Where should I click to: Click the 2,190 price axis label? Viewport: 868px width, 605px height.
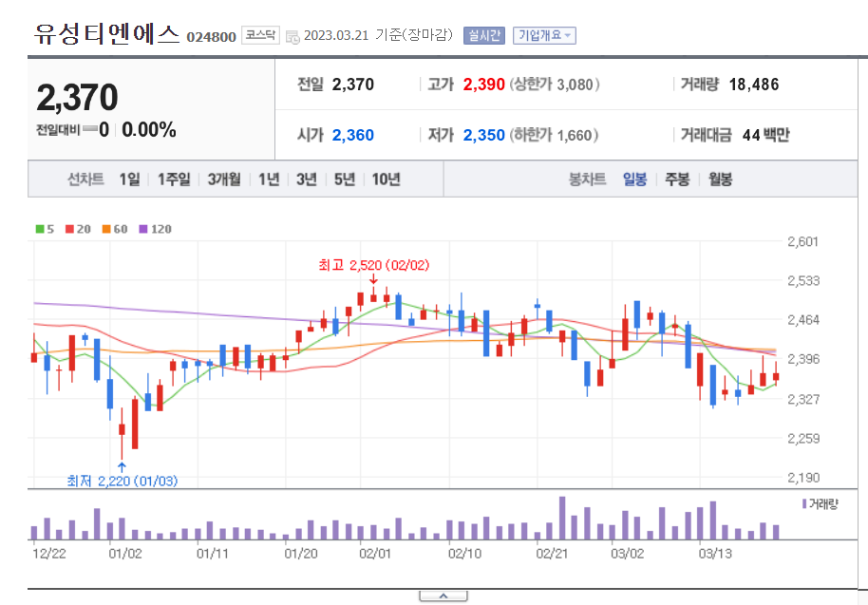pyautogui.click(x=803, y=478)
